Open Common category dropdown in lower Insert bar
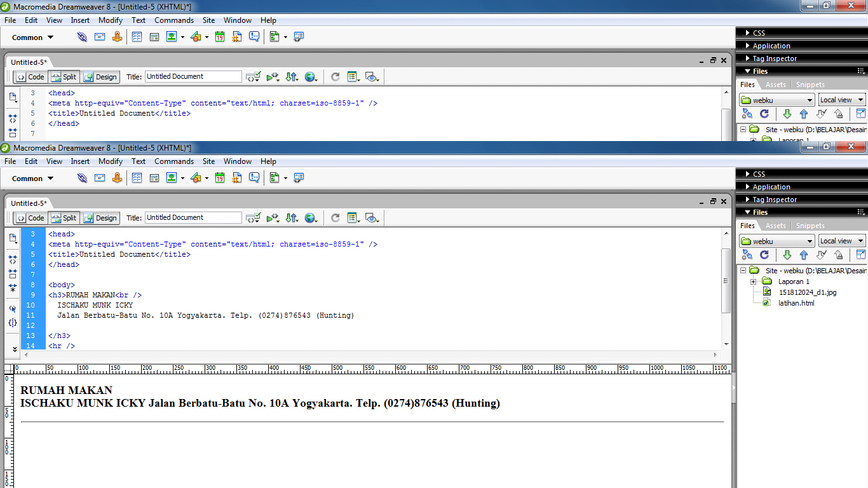 33,179
